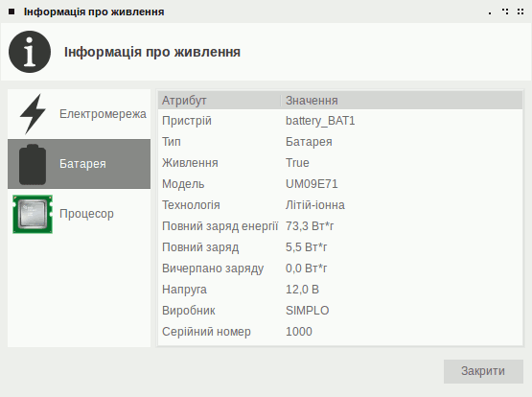The image size is (532, 397).
Task: Click the four-dot close icon in title bar
Action: coord(520,12)
